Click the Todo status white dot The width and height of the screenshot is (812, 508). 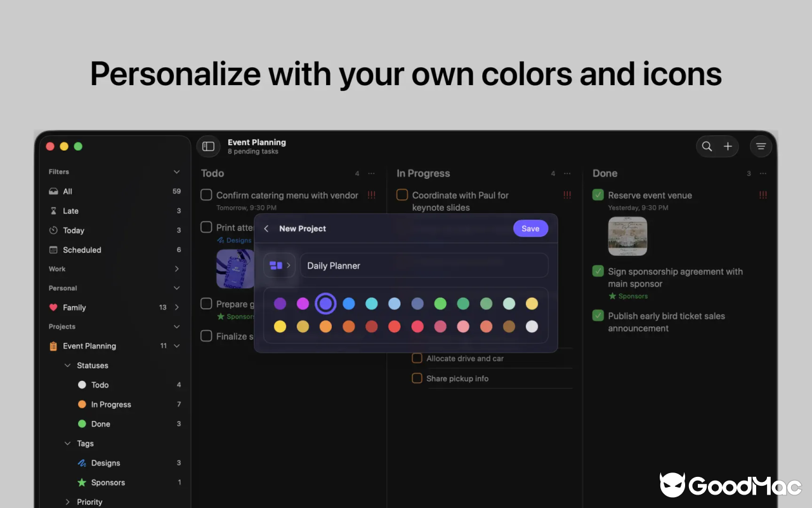coord(82,385)
